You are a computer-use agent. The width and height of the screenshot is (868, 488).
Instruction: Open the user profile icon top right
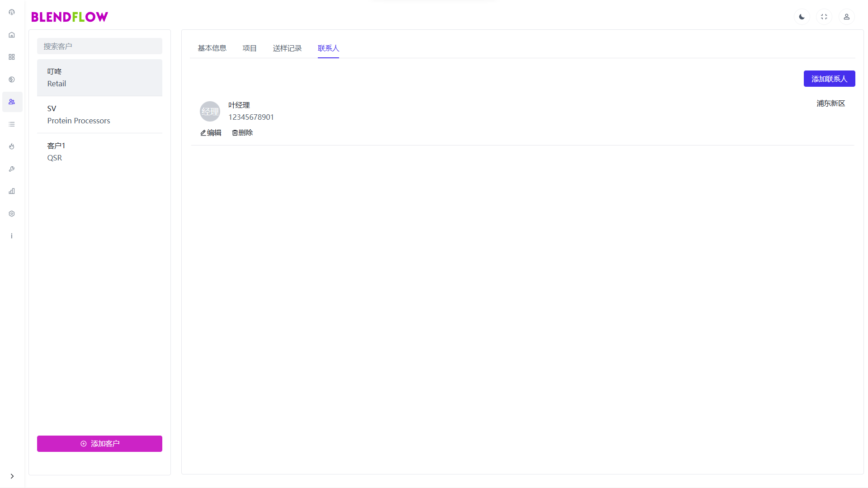click(x=847, y=17)
